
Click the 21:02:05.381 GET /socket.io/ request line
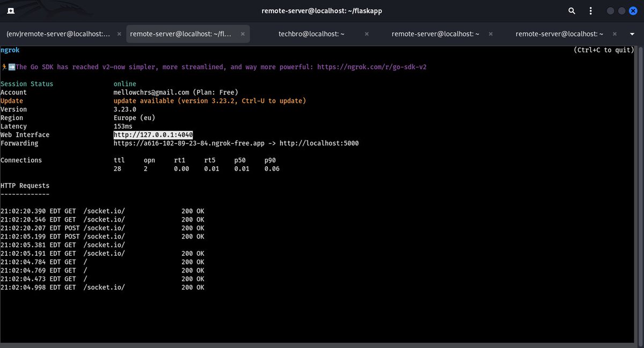click(x=63, y=245)
